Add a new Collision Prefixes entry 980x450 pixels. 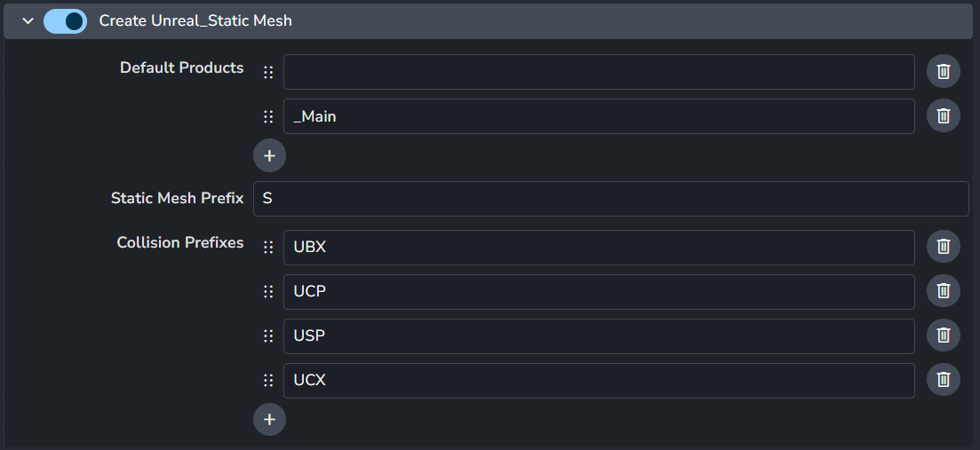pos(269,419)
